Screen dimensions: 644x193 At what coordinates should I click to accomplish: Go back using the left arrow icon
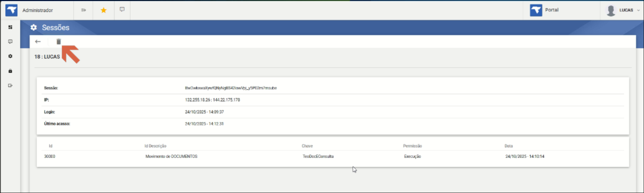point(38,42)
